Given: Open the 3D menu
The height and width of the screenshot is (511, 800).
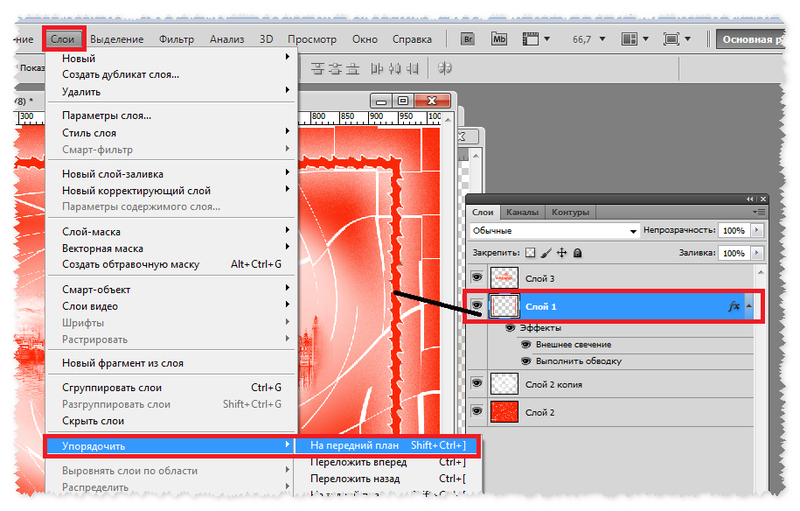Looking at the screenshot, I should (x=266, y=39).
